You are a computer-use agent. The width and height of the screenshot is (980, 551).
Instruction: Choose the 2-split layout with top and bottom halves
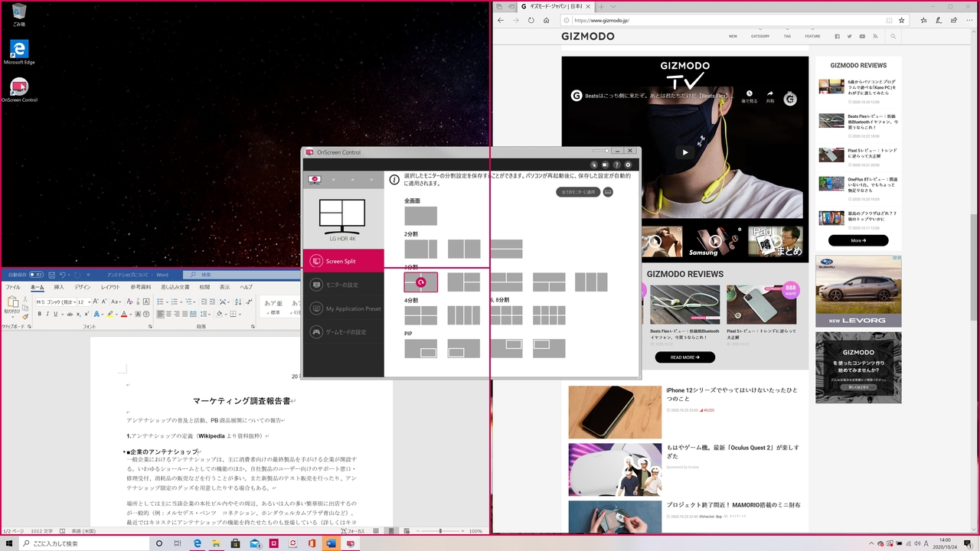point(507,249)
